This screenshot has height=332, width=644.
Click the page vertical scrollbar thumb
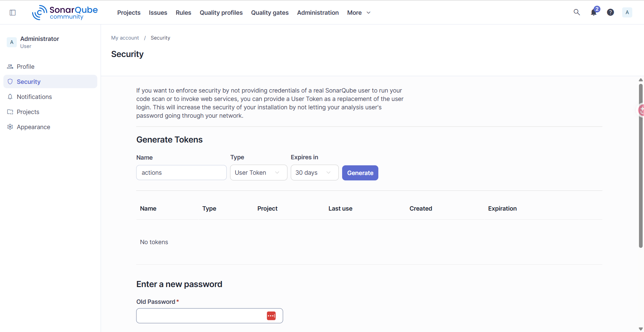(641, 166)
